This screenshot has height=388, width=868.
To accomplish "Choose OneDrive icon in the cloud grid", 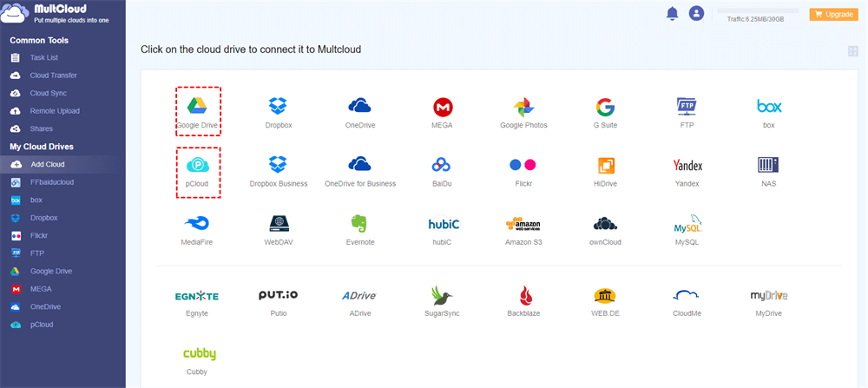I will tap(360, 113).
